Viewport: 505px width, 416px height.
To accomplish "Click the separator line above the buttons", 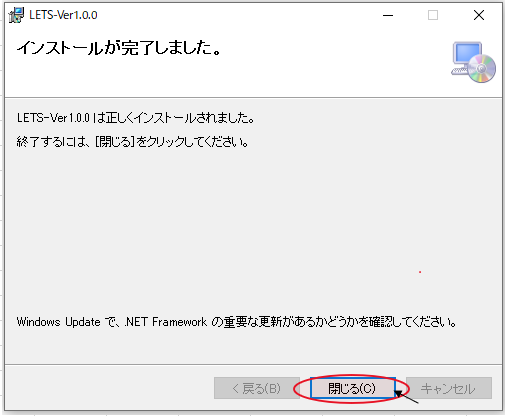I will pos(253,364).
